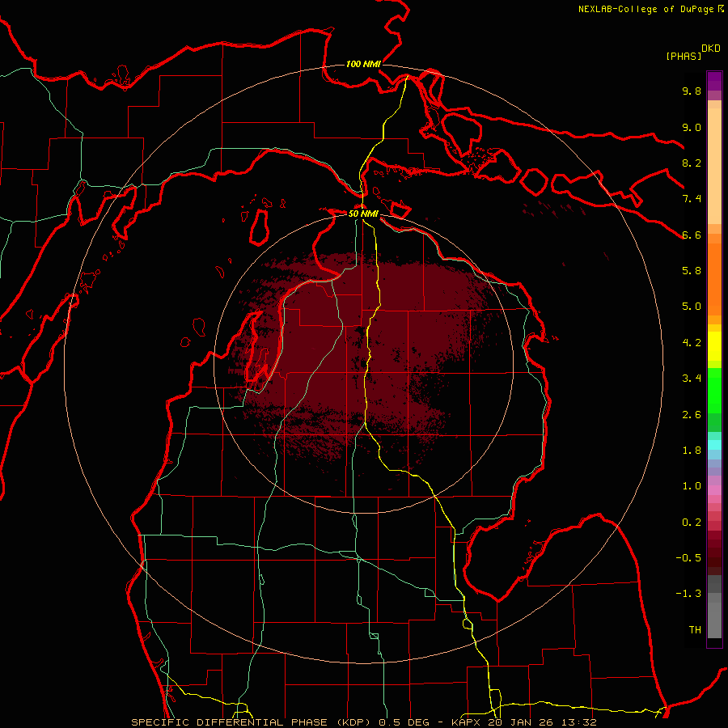Click the DKD label above the color scale
The height and width of the screenshot is (728, 728).
711,49
